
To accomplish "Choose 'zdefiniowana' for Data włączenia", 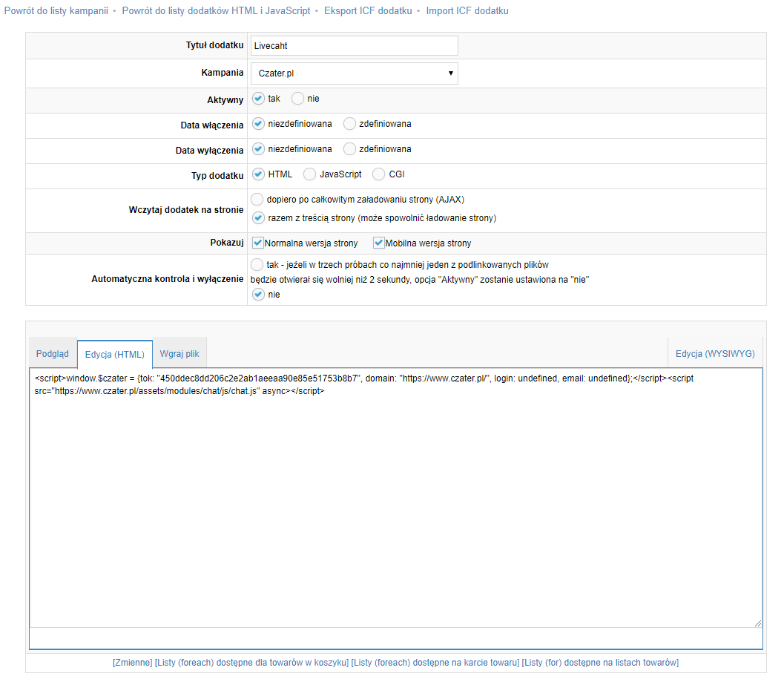I will (350, 124).
